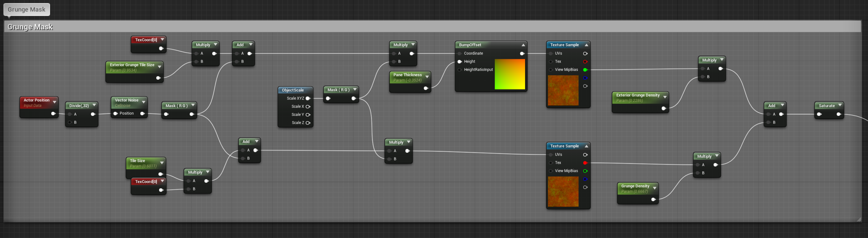Image resolution: width=868 pixels, height=238 pixels.
Task: Click the "Param (0.9534)" value text
Action: [123, 70]
